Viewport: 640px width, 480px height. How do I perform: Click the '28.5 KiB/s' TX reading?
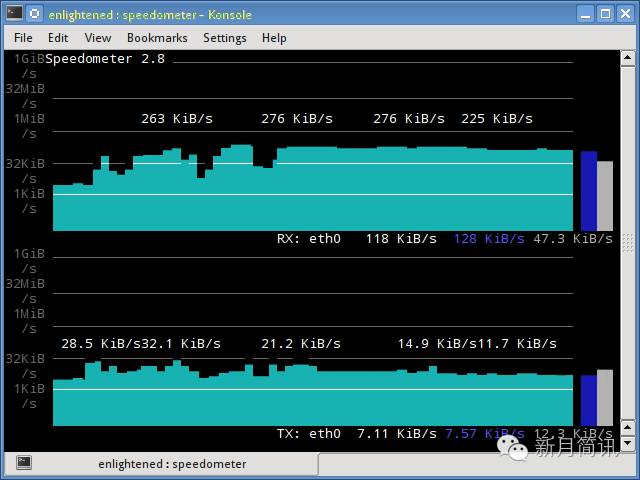pos(101,344)
